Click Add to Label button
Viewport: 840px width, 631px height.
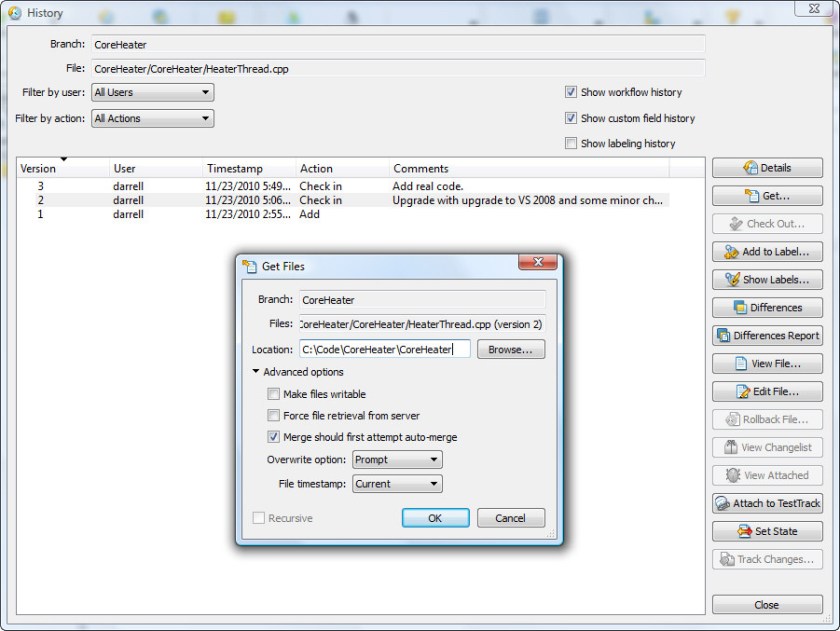click(x=767, y=252)
